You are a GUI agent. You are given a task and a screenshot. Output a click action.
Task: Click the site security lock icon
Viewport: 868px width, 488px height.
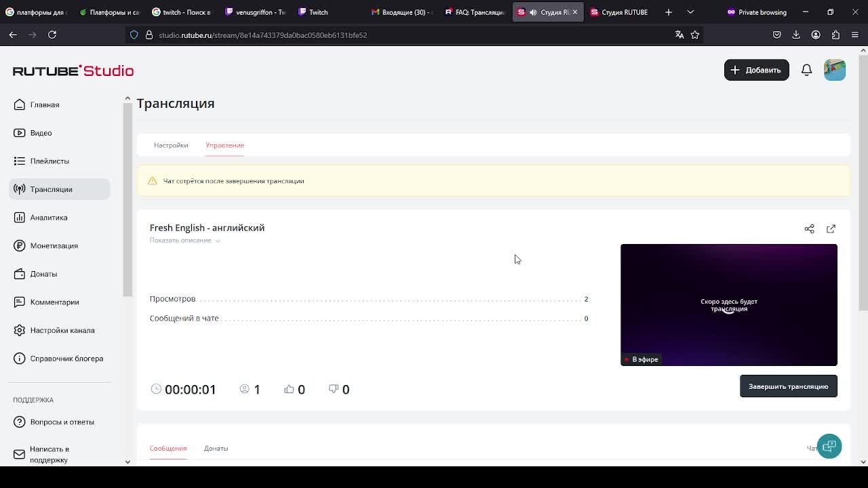pos(149,35)
